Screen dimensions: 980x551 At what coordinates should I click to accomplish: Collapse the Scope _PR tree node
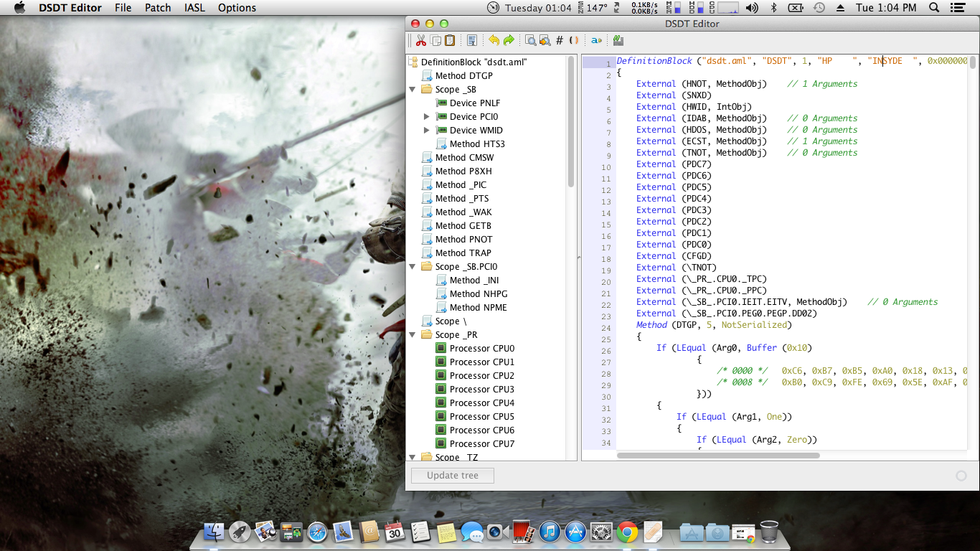[413, 335]
